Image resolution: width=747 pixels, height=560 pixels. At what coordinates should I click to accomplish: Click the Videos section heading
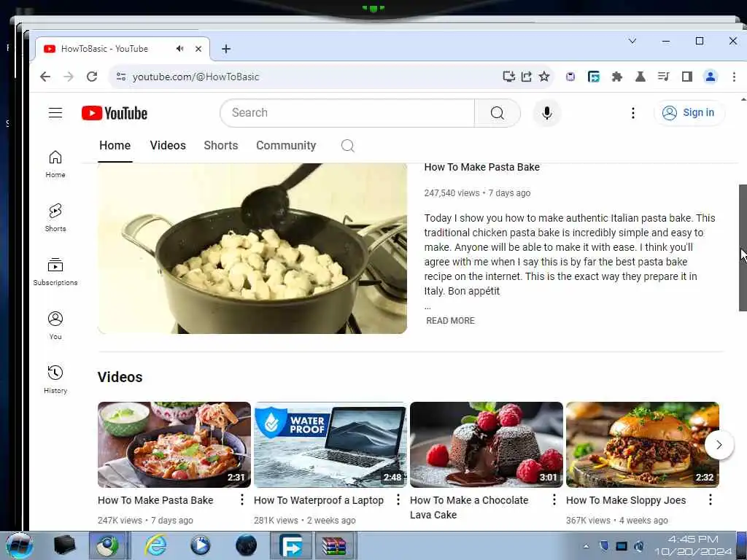[120, 377]
